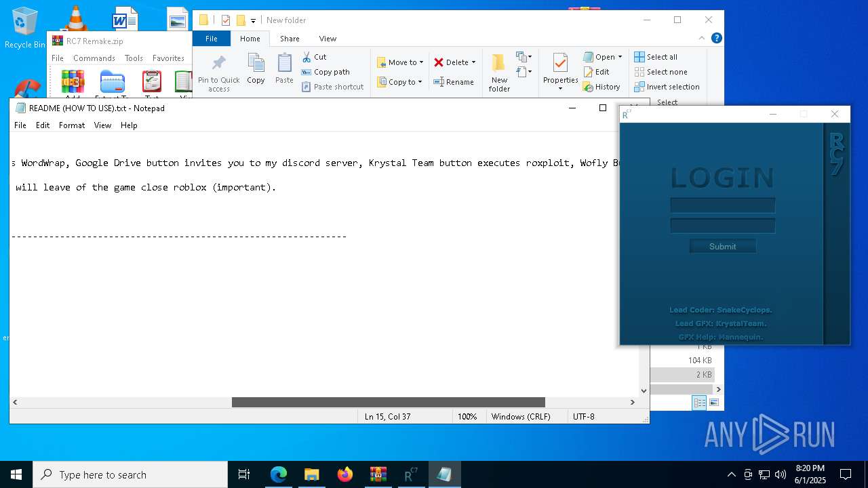Open Explorer File tab
This screenshot has width=868, height=488.
pyautogui.click(x=212, y=39)
